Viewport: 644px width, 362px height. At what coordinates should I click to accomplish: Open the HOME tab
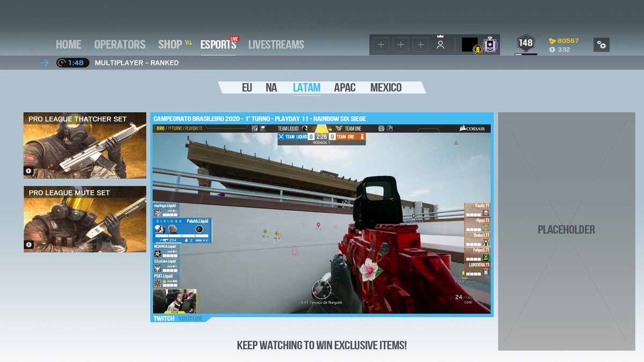coord(69,45)
